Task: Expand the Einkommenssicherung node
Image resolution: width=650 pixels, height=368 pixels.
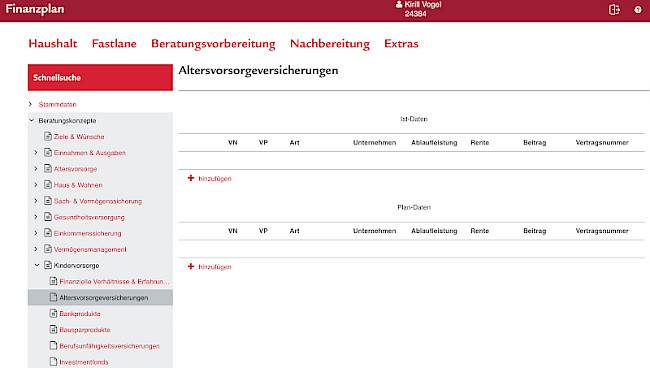Action: click(36, 233)
